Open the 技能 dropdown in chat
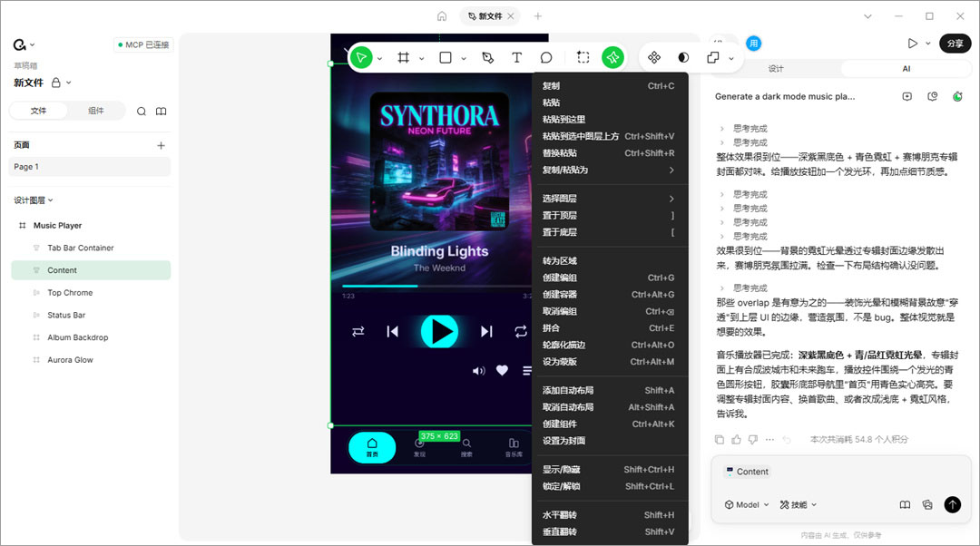Image resolution: width=980 pixels, height=546 pixels. (x=799, y=505)
